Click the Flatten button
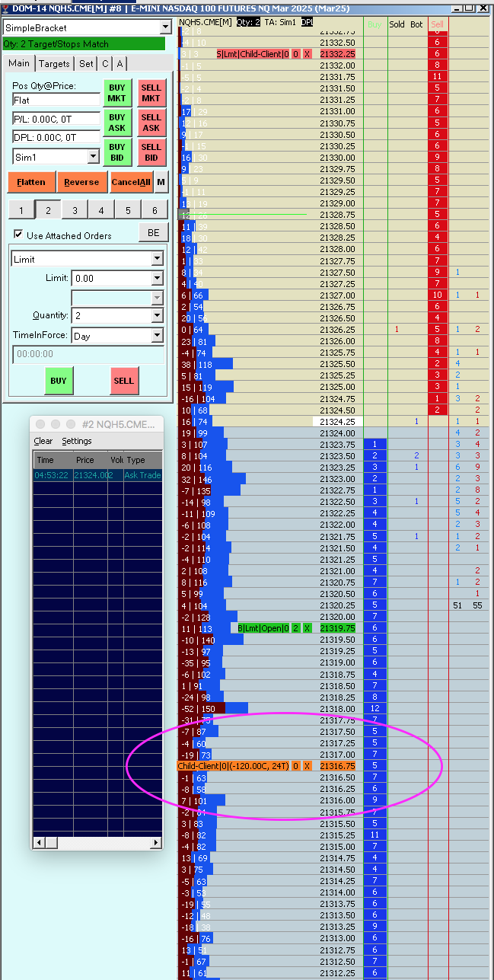 [31, 182]
